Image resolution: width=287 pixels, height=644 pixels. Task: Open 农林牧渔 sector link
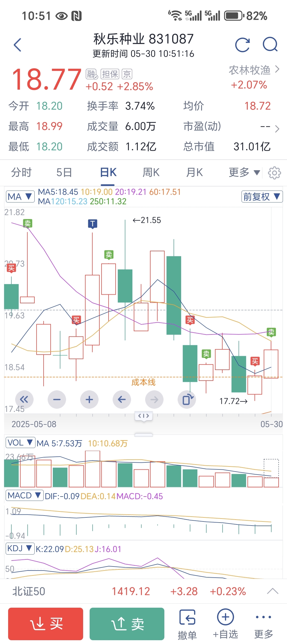click(x=254, y=70)
